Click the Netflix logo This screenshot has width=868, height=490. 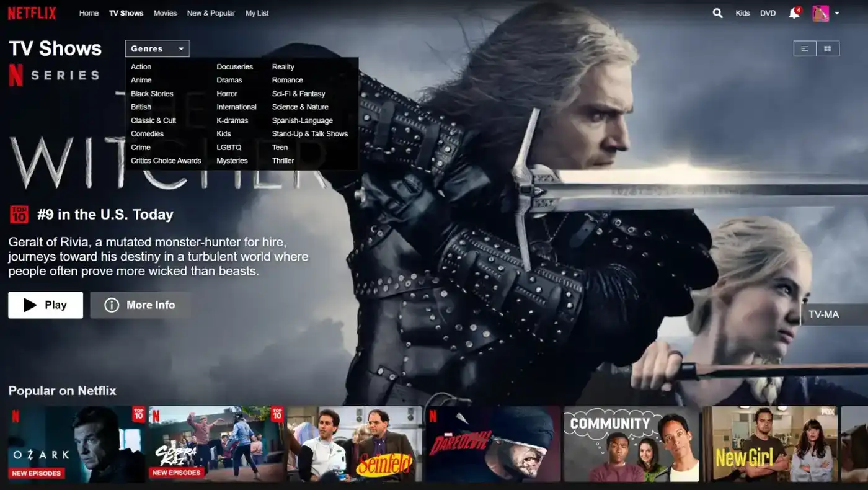[x=32, y=13]
